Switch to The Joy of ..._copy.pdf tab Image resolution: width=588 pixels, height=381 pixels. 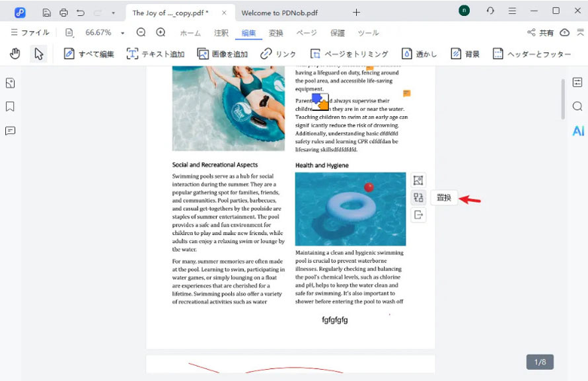170,13
